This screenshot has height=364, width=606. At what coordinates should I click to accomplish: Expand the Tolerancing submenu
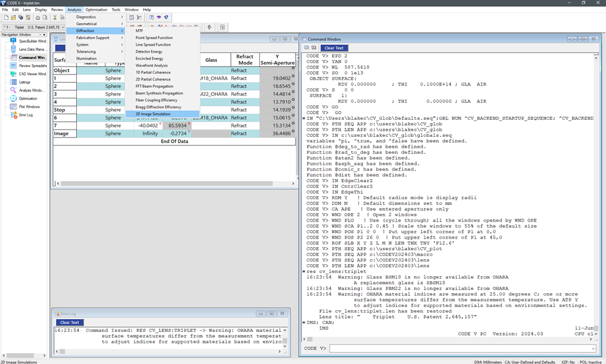(95, 51)
